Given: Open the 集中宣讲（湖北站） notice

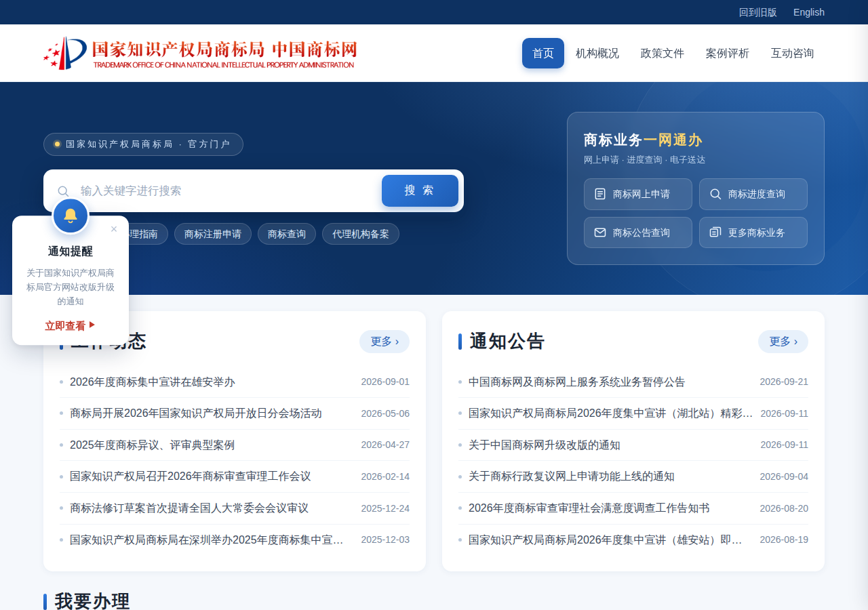Looking at the screenshot, I should (633, 413).
